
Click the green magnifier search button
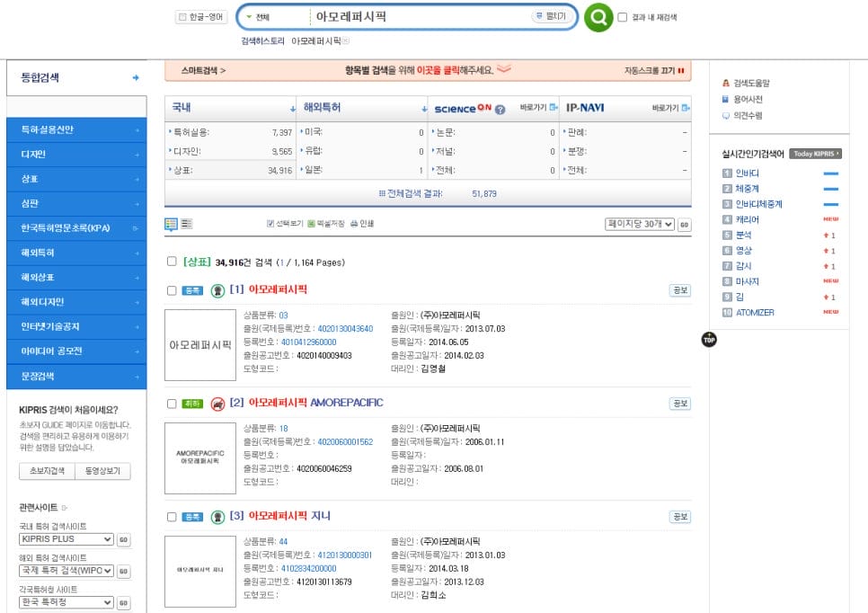[598, 17]
